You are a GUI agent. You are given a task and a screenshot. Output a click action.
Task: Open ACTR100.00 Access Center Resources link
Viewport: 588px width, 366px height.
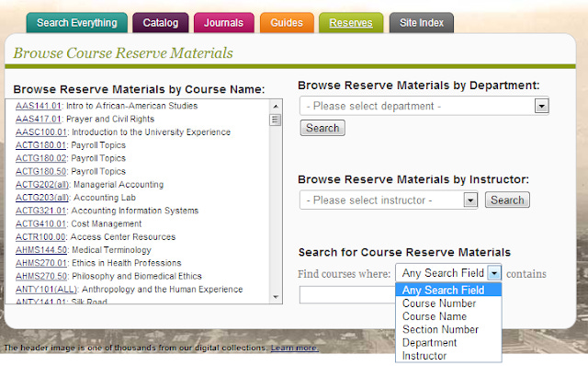[40, 237]
